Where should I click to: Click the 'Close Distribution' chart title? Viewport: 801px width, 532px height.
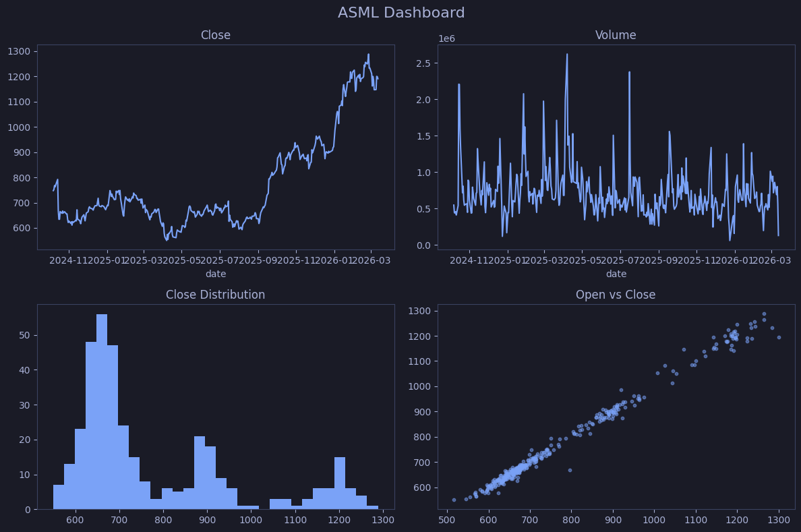[216, 295]
